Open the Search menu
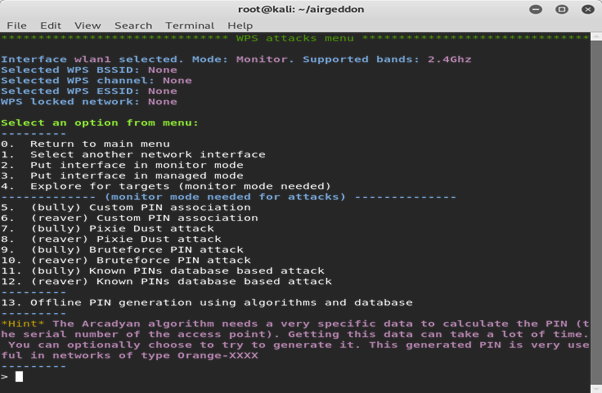Image resolution: width=602 pixels, height=393 pixels. click(133, 26)
